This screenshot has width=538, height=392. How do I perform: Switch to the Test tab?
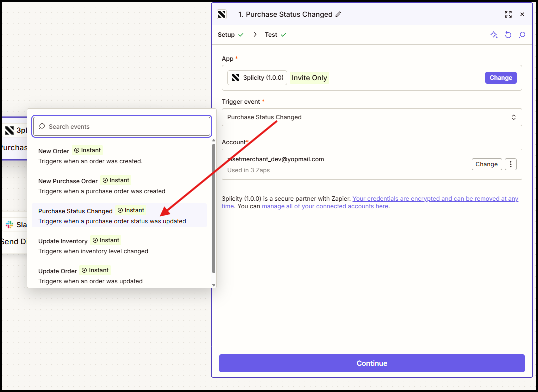[x=275, y=35]
